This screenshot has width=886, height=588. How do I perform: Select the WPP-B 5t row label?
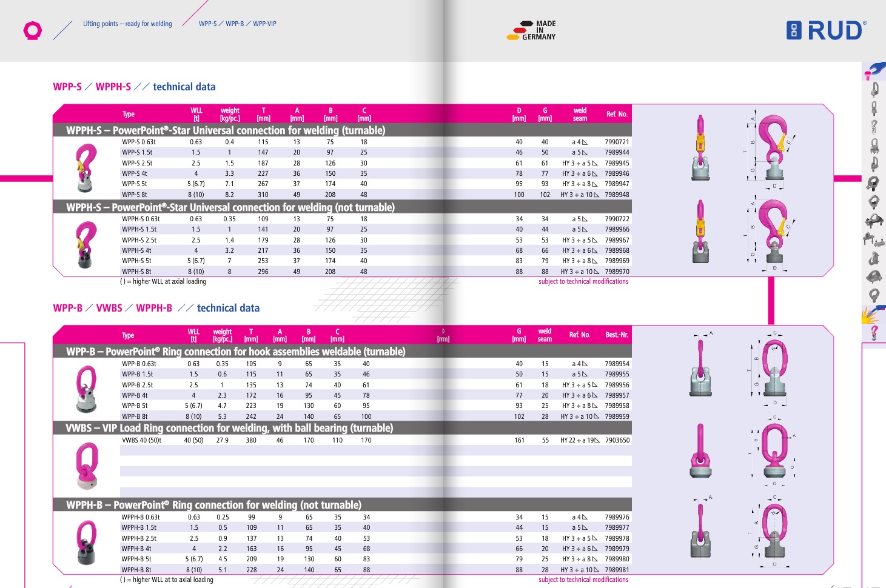point(135,406)
